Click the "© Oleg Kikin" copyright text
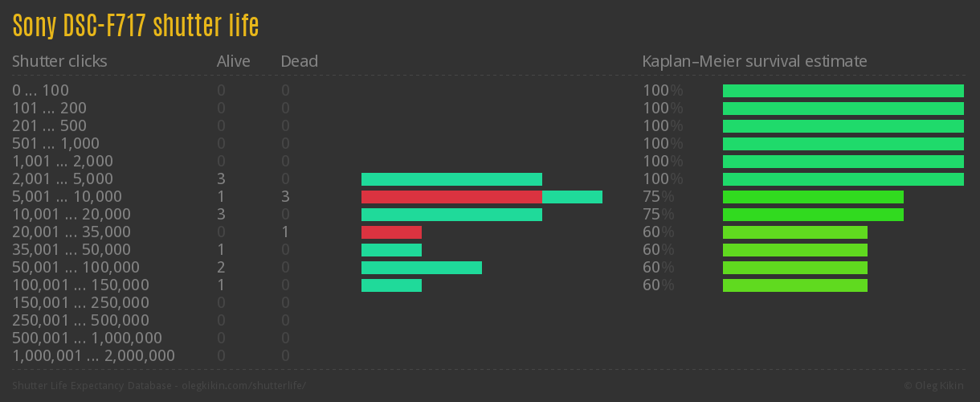The width and height of the screenshot is (980, 402). (936, 385)
